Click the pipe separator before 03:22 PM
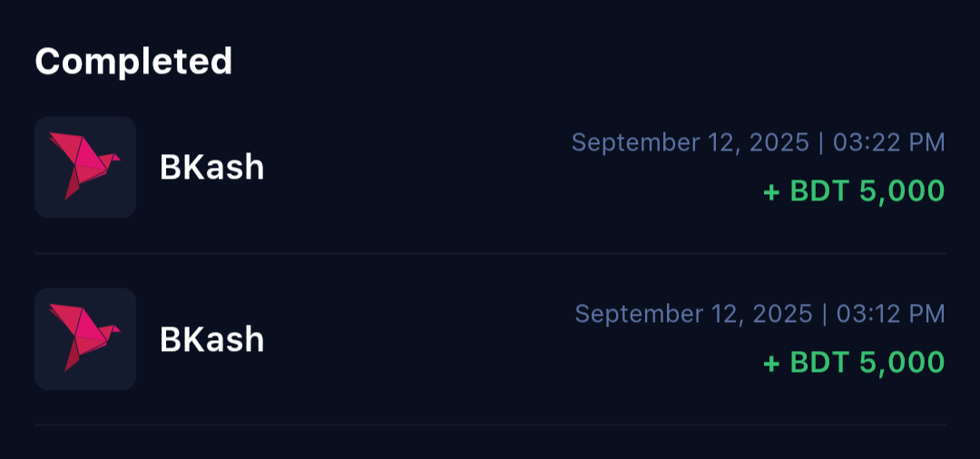The width and height of the screenshot is (980, 459). click(x=822, y=142)
